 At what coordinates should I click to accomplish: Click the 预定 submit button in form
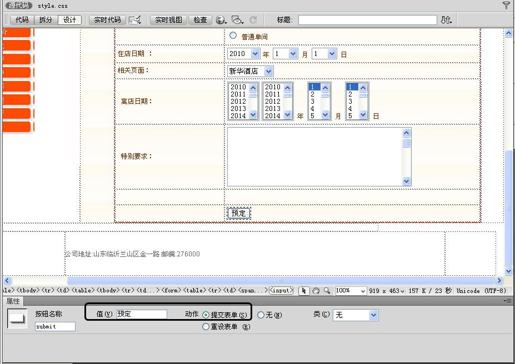tap(239, 213)
